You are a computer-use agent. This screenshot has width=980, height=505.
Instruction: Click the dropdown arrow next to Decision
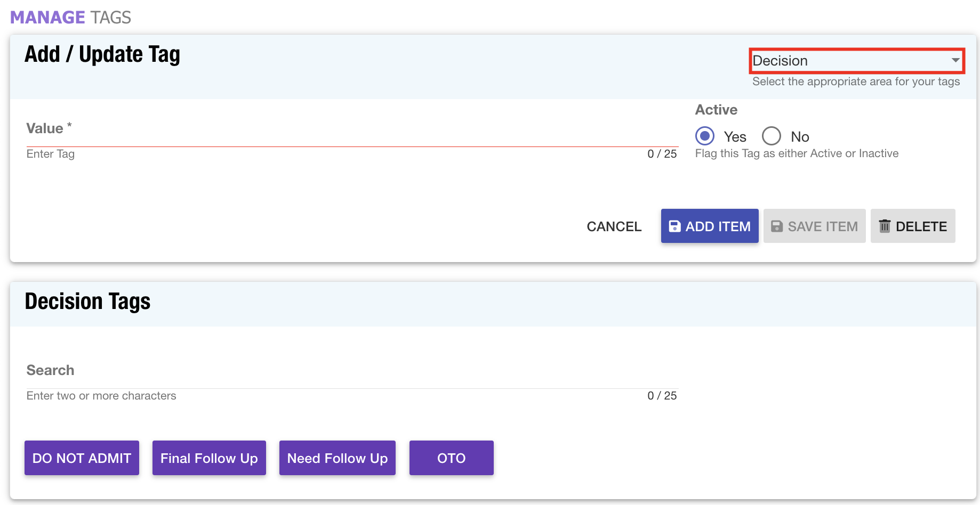click(955, 61)
